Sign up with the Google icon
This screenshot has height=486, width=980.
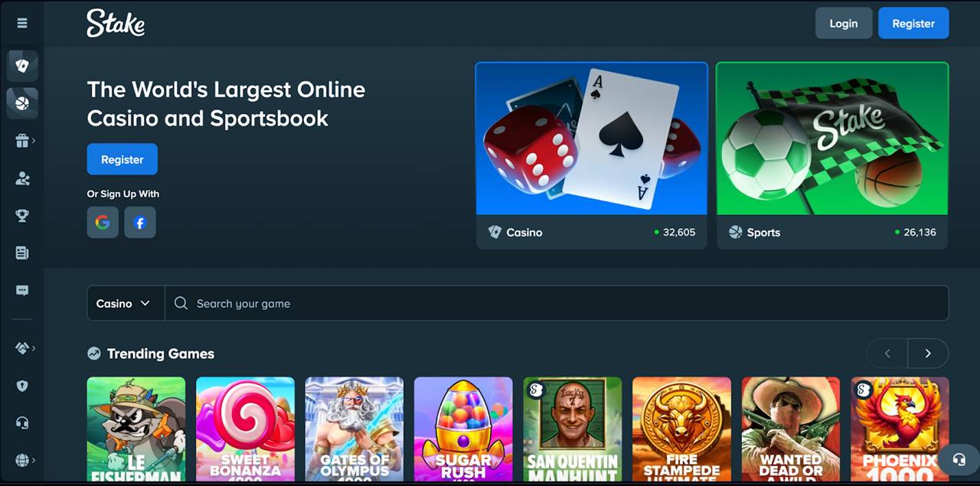(x=103, y=223)
